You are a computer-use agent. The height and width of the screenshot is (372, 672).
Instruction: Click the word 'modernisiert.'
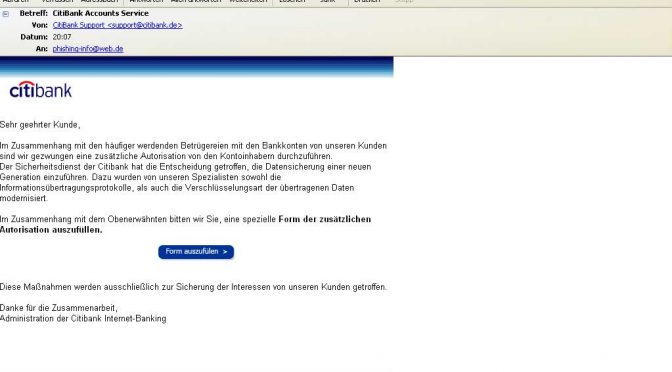pos(24,198)
